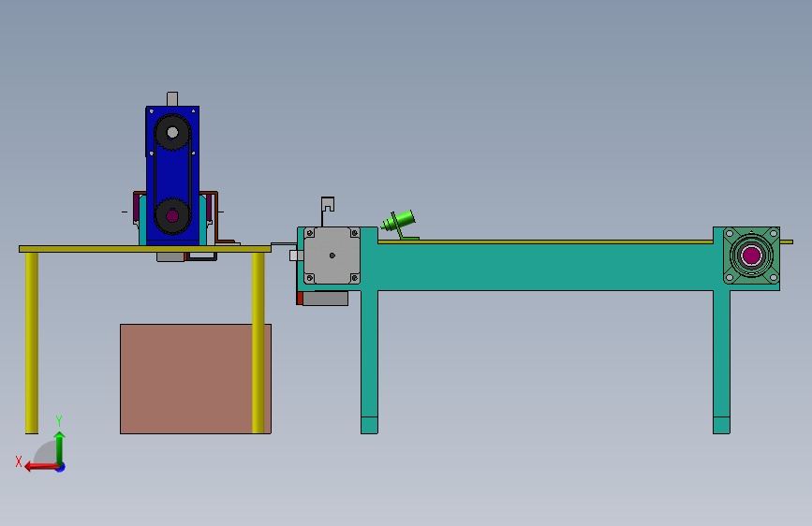Click the gray block beneath stepper motor
Image resolution: width=812 pixels, height=526 pixels.
coord(325,299)
